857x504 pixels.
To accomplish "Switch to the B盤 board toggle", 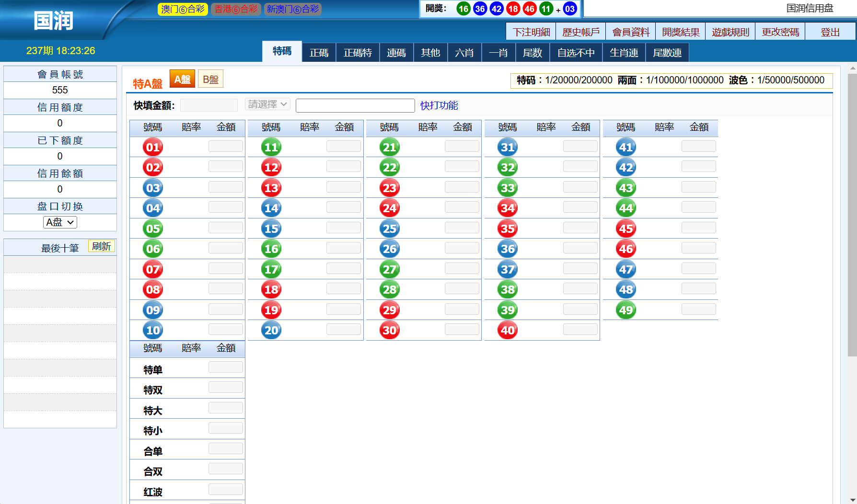I will tap(210, 79).
